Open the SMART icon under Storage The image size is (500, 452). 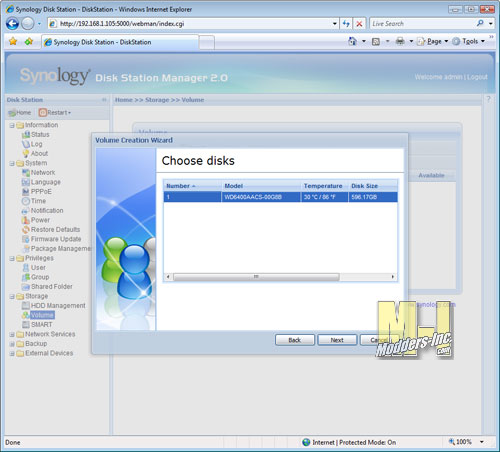point(26,325)
